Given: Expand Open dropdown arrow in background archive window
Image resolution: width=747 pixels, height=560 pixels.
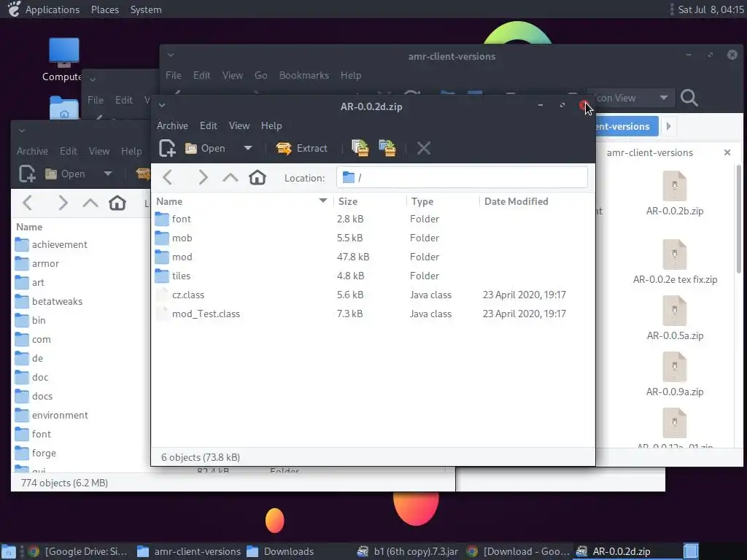Looking at the screenshot, I should click(108, 174).
